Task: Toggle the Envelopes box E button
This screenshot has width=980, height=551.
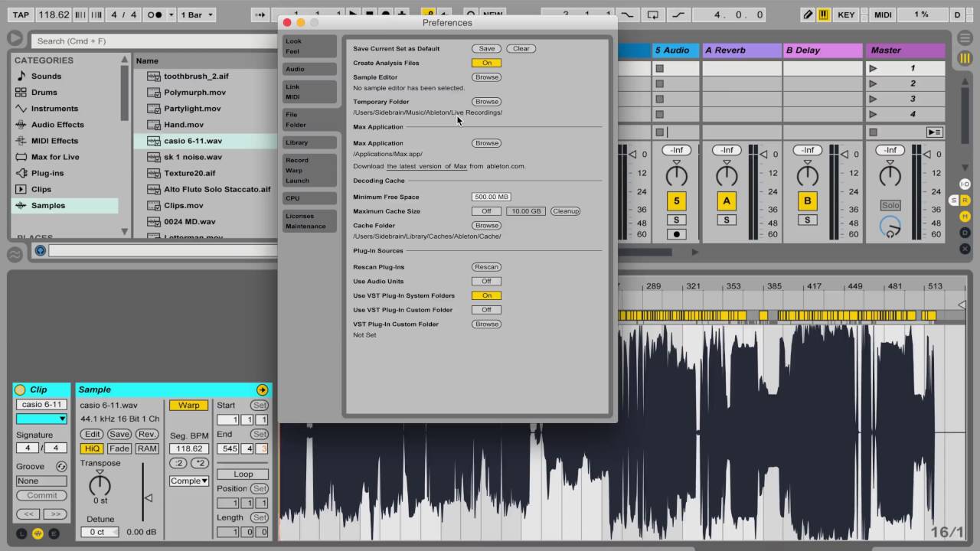Action: tap(54, 533)
